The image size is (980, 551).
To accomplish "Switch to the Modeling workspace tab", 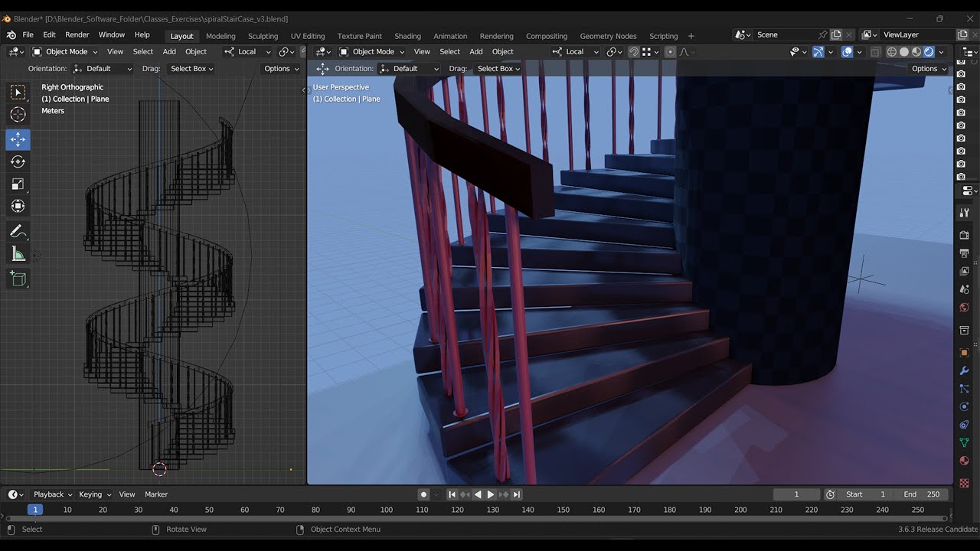I will point(220,36).
